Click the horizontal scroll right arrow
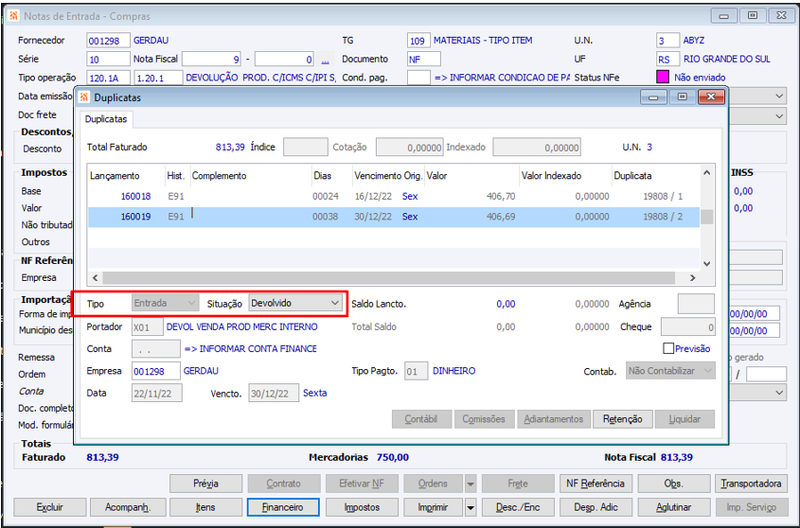This screenshot has width=800, height=528. coord(692,278)
